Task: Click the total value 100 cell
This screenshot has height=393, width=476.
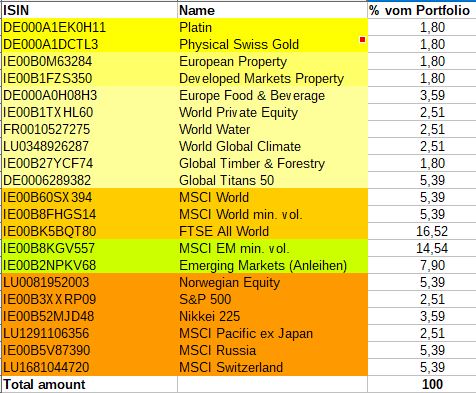Action: (x=422, y=384)
